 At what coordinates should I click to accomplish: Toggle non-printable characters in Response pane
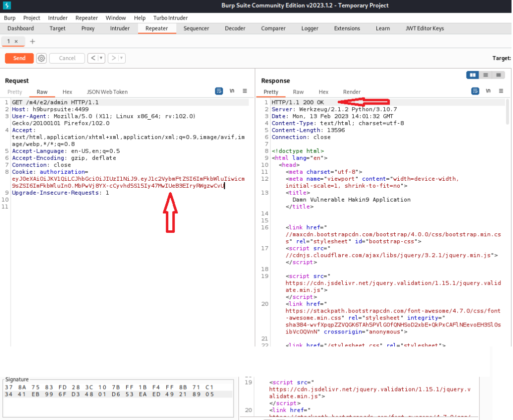[488, 91]
